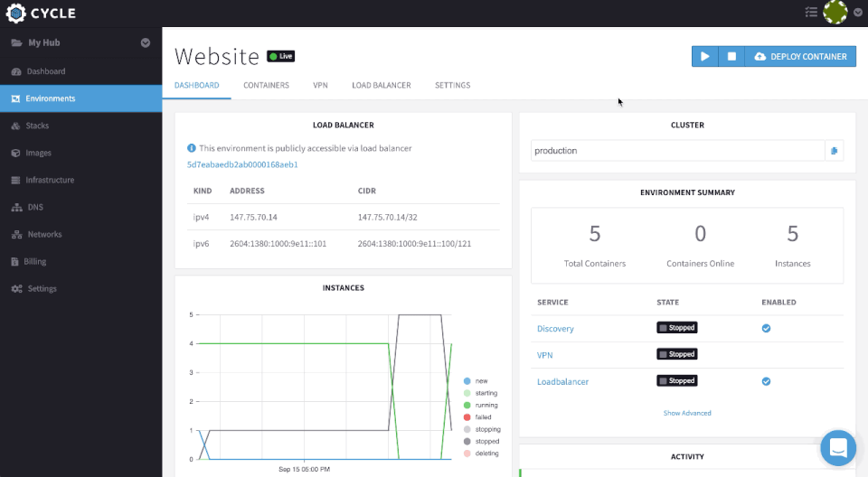This screenshot has height=477, width=868.
Task: Click the Cycle logo icon
Action: (x=15, y=13)
